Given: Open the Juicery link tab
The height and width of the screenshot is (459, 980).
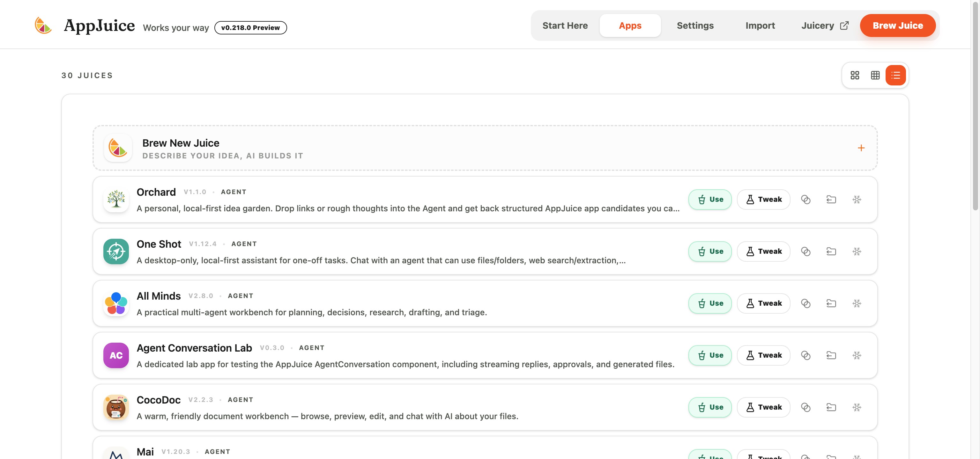Looking at the screenshot, I should [825, 25].
